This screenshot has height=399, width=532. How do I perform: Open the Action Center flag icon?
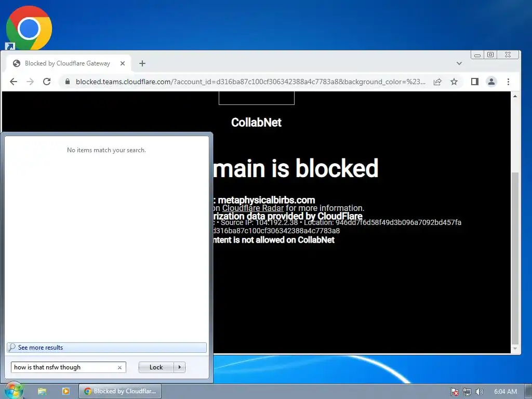click(x=454, y=392)
